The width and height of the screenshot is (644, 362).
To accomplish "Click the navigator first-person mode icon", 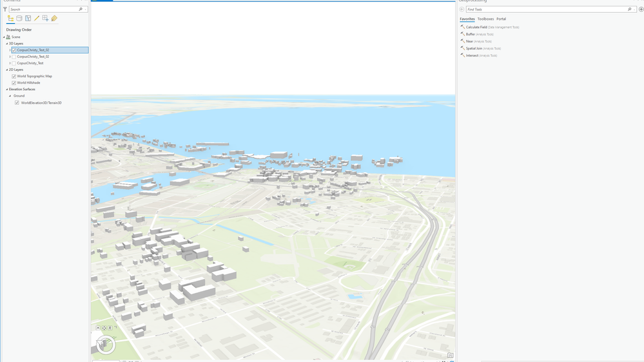I will pyautogui.click(x=110, y=328).
